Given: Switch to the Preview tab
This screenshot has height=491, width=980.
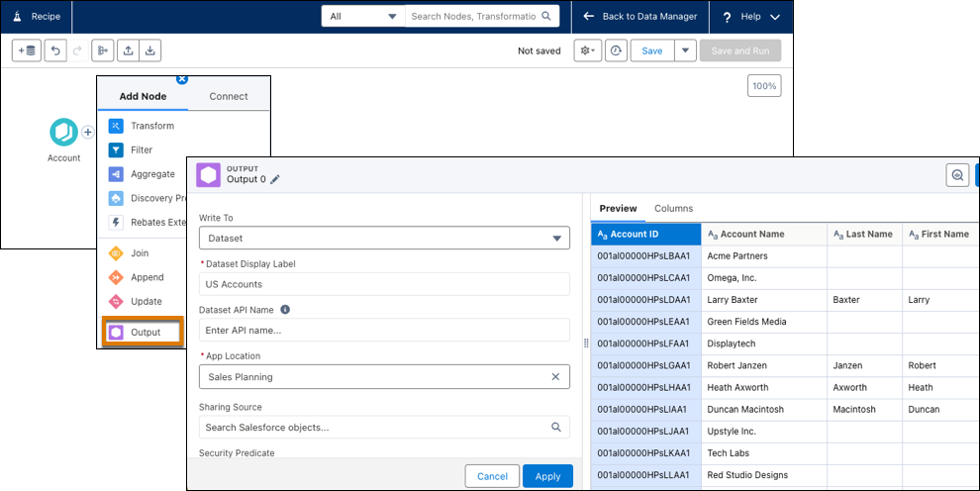Looking at the screenshot, I should coord(618,209).
